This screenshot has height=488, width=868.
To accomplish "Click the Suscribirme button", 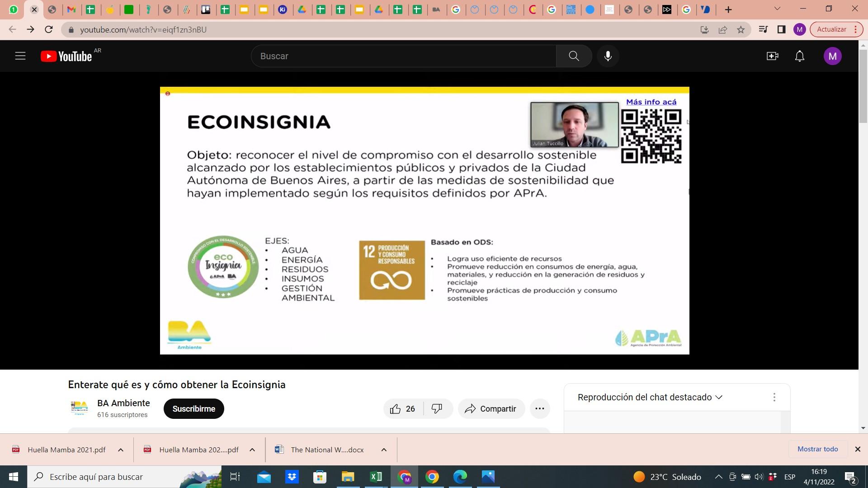I will pos(193,408).
